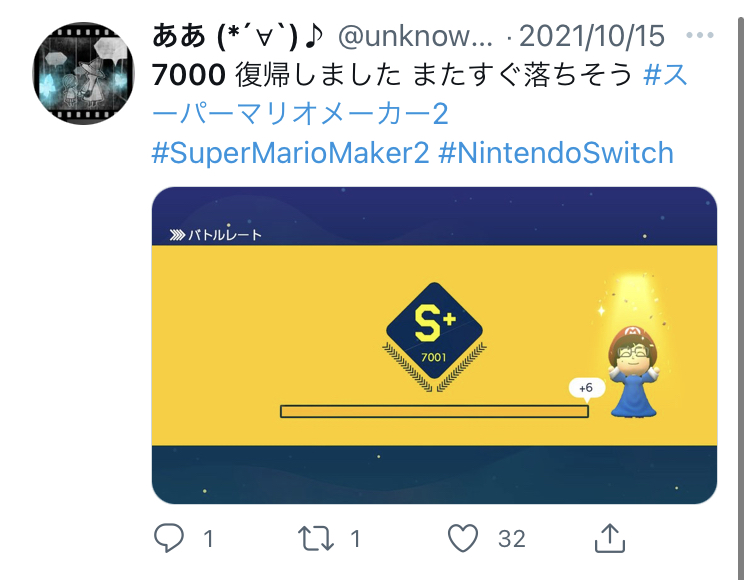The height and width of the screenshot is (580, 750).
Task: Follow the #NintendoSwitch hashtag
Action: point(556,153)
